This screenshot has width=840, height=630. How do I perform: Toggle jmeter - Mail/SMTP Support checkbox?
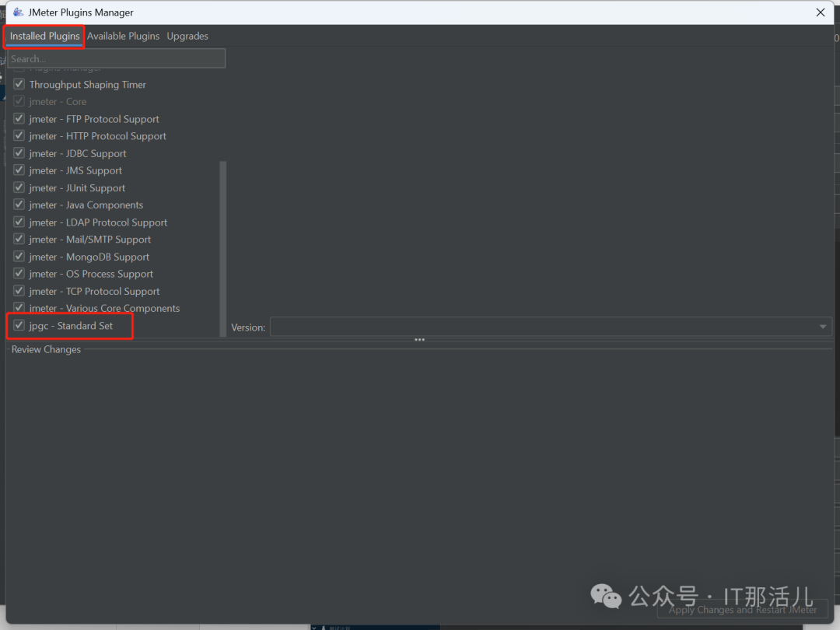(x=19, y=239)
